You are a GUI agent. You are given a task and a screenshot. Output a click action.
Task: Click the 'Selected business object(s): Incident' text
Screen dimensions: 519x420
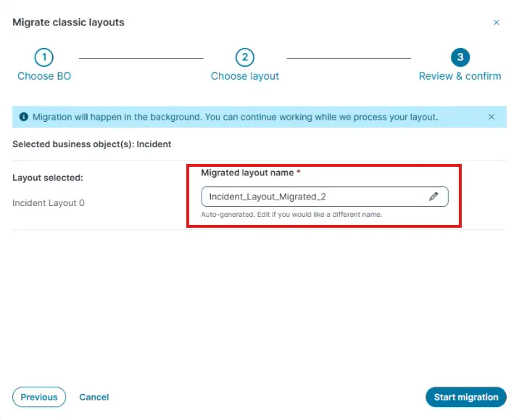[91, 144]
